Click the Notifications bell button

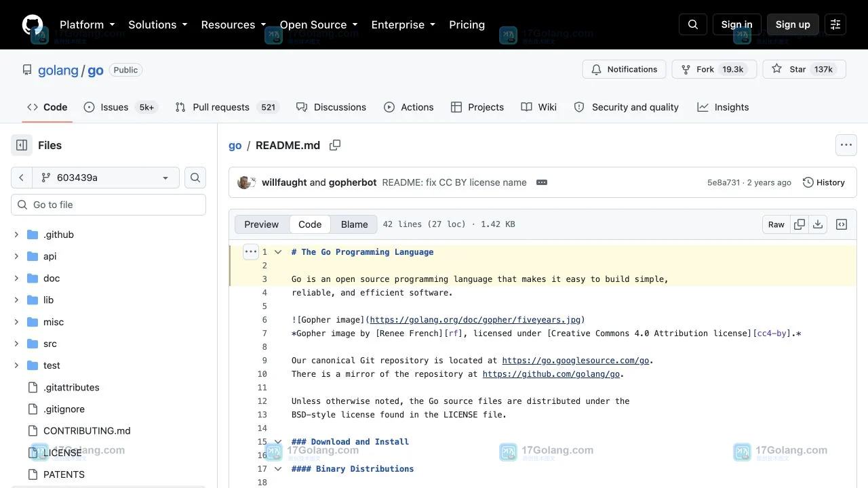coord(624,69)
